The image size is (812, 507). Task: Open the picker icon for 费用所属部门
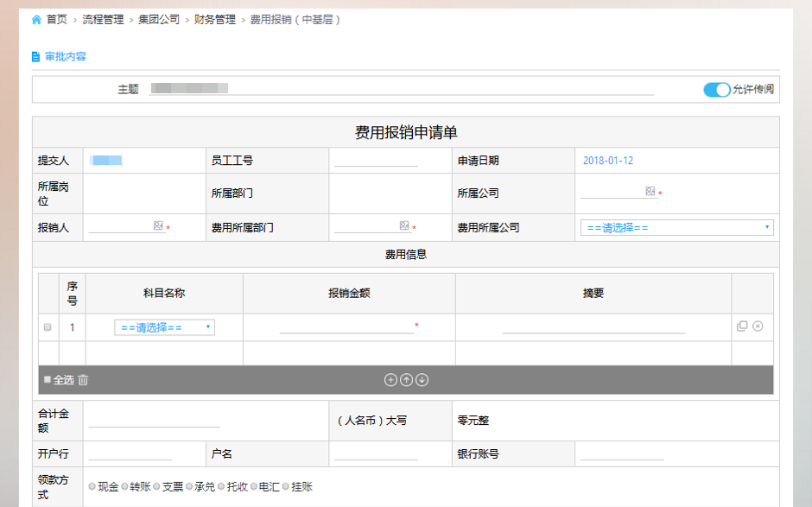tap(404, 225)
